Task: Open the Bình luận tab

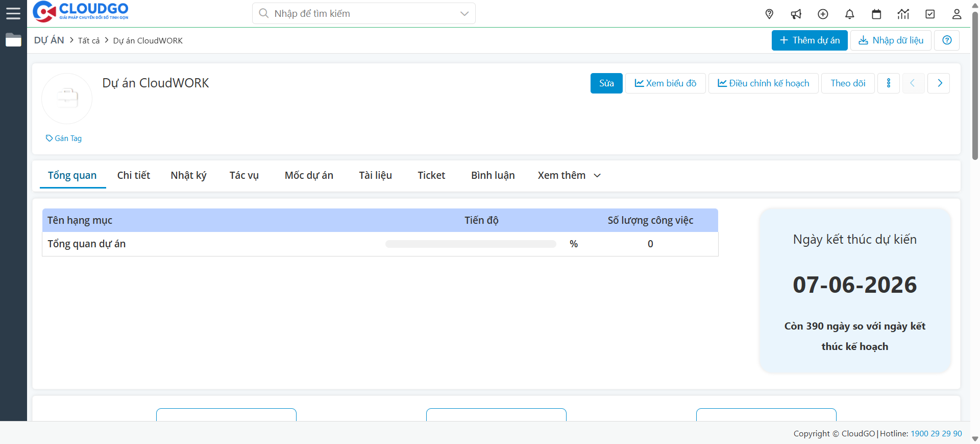Action: [x=493, y=175]
